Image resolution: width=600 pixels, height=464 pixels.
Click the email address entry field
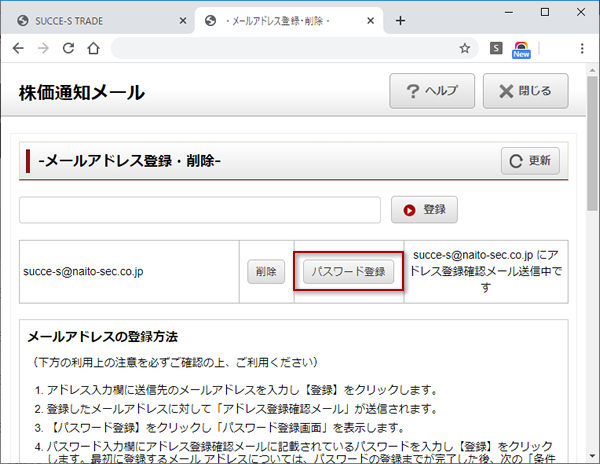click(x=200, y=210)
